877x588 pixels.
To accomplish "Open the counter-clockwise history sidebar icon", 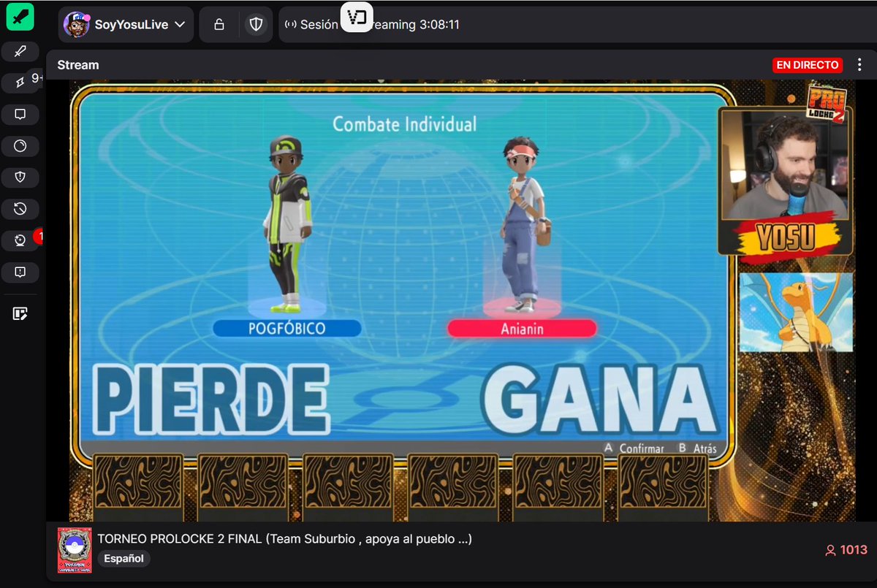I will [20, 209].
